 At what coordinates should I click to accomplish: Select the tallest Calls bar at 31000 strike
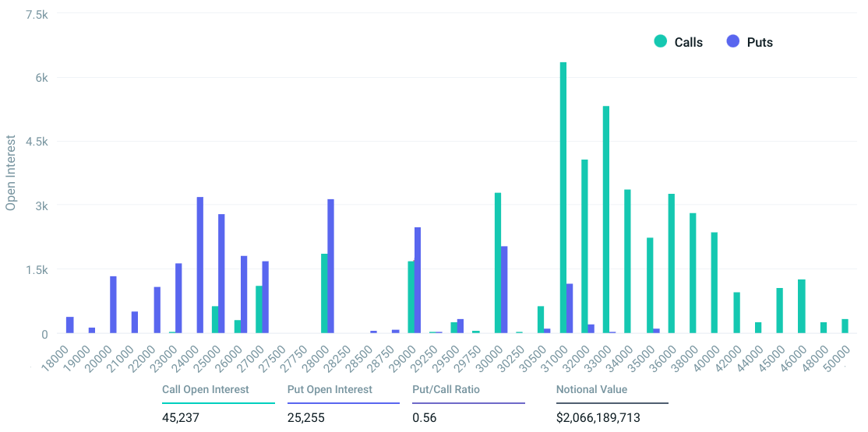(563, 198)
